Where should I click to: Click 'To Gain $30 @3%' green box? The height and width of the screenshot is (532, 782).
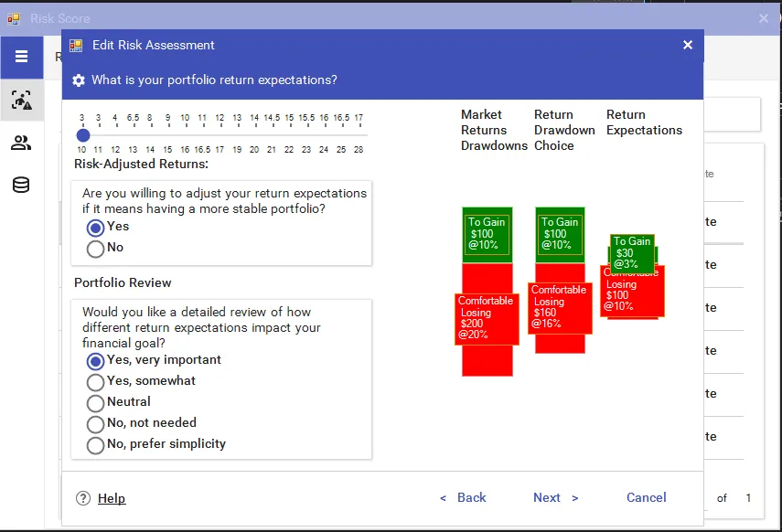pyautogui.click(x=632, y=253)
